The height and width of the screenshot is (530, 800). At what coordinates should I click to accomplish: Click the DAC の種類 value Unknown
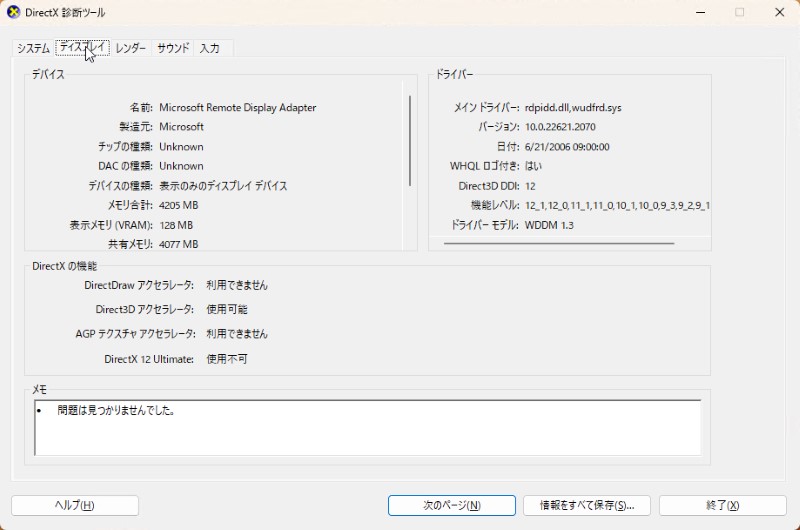point(181,166)
